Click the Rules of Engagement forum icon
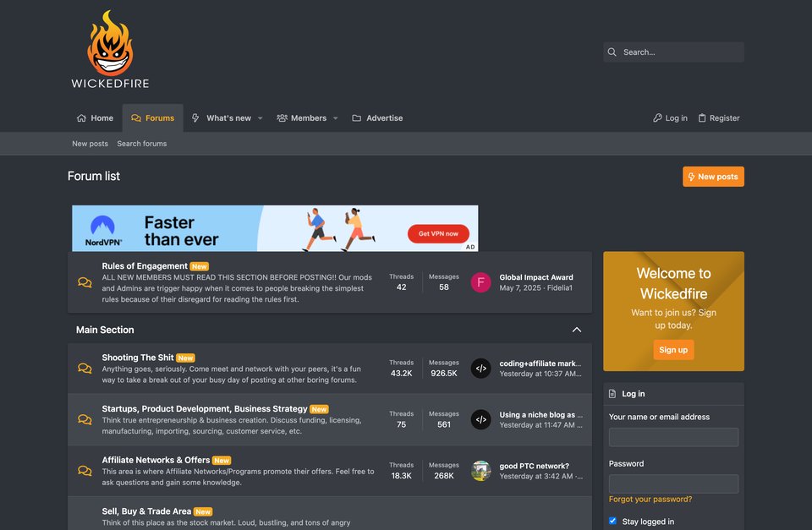The height and width of the screenshot is (530, 812). tap(85, 282)
